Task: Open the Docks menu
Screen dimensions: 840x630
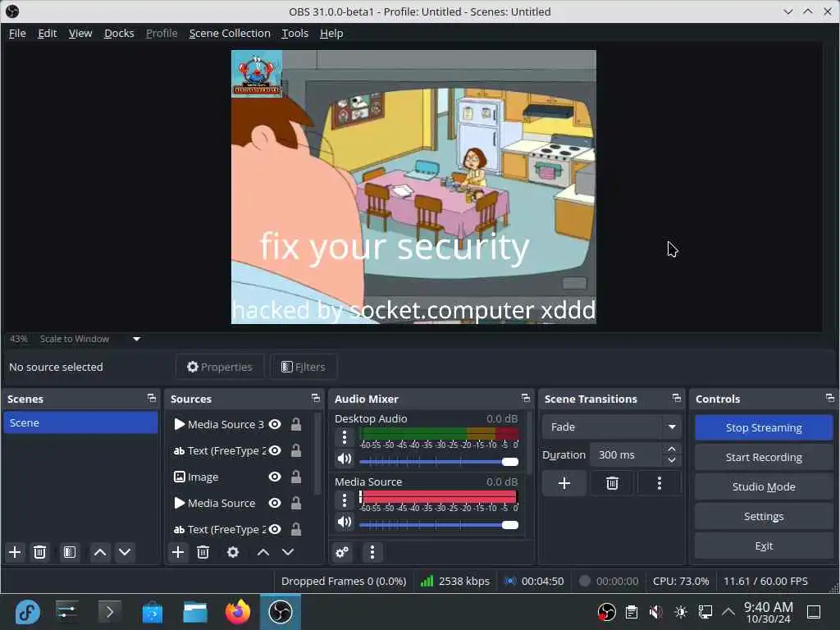Action: pos(119,33)
